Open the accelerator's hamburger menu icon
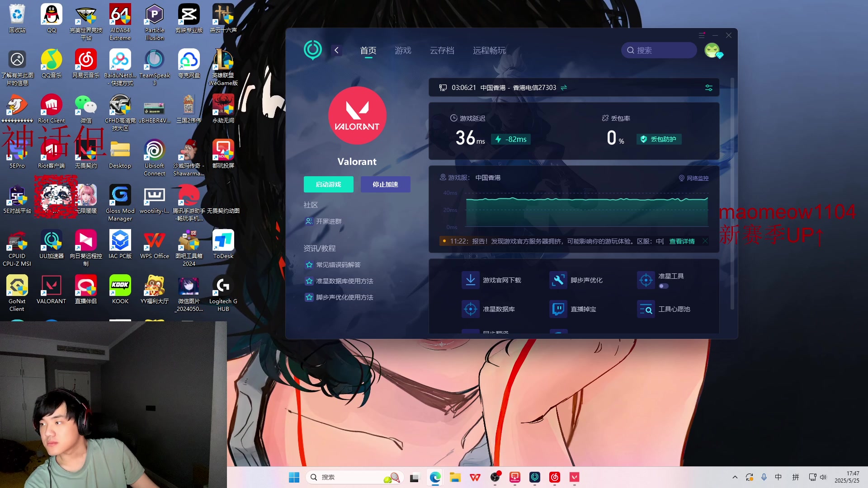Image resolution: width=868 pixels, height=488 pixels. tap(702, 35)
